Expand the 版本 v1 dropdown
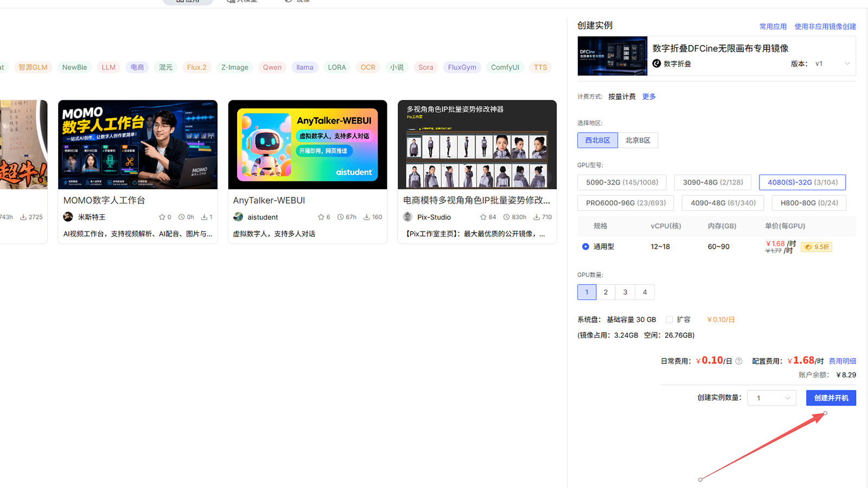Viewport: 868px width, 488px height. click(x=832, y=63)
